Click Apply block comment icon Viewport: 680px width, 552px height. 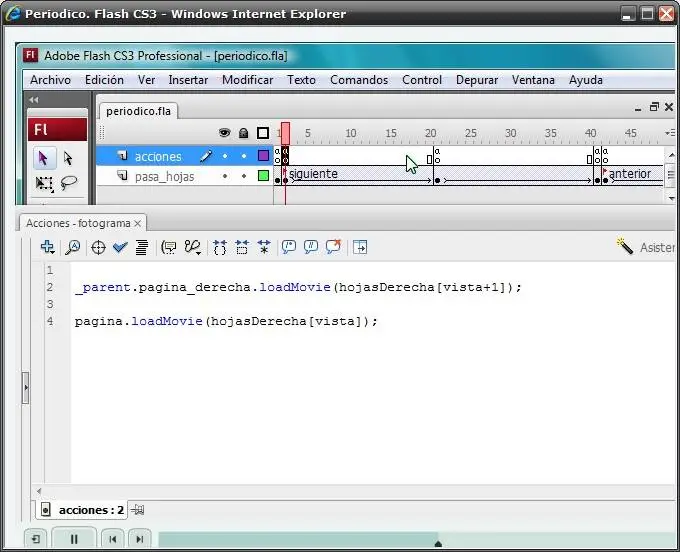(x=289, y=247)
